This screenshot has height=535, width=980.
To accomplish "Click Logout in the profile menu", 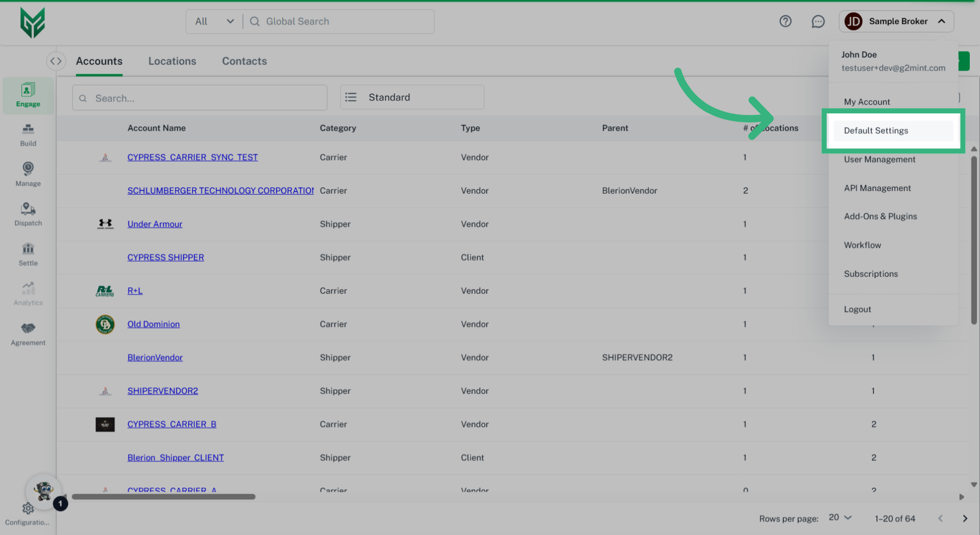I will 857,309.
